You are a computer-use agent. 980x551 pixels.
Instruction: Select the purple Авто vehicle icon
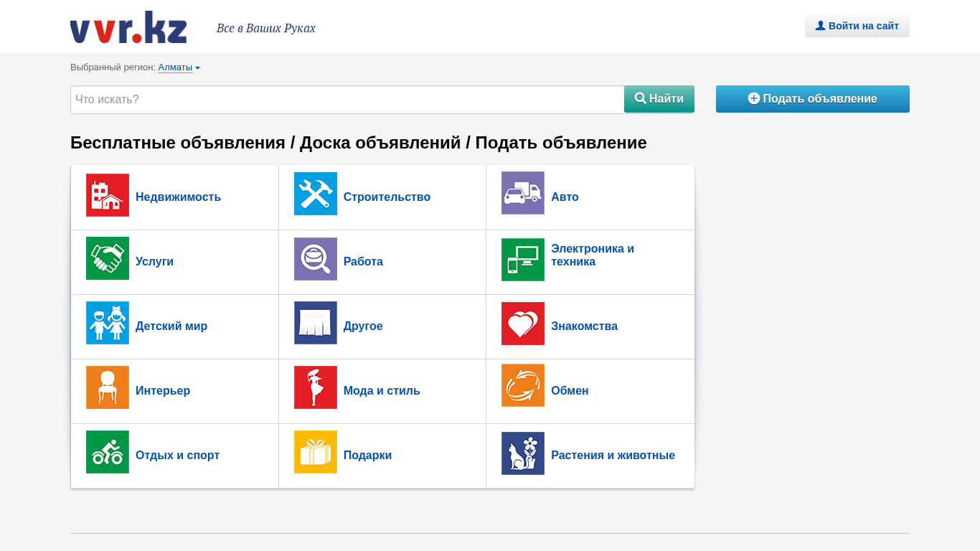pyautogui.click(x=522, y=193)
